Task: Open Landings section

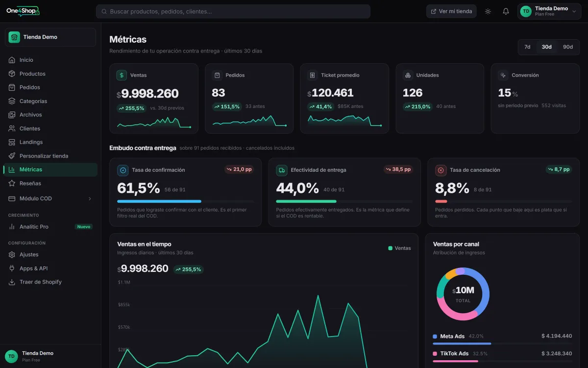Action: tap(50, 142)
